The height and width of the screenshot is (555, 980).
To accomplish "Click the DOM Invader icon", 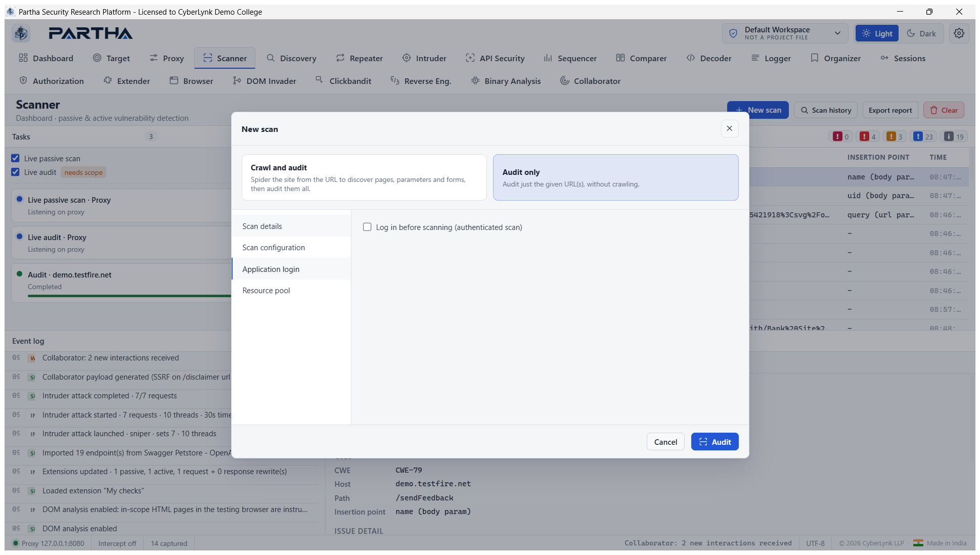I will [x=237, y=80].
